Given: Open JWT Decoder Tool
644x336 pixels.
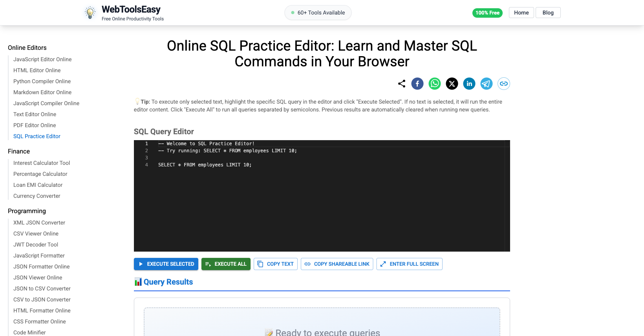Looking at the screenshot, I should pyautogui.click(x=36, y=245).
